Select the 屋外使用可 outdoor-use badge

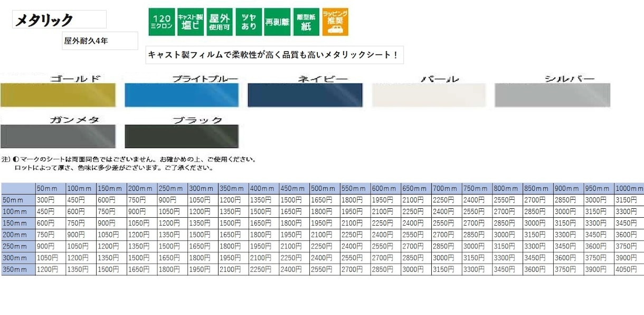coord(219,22)
